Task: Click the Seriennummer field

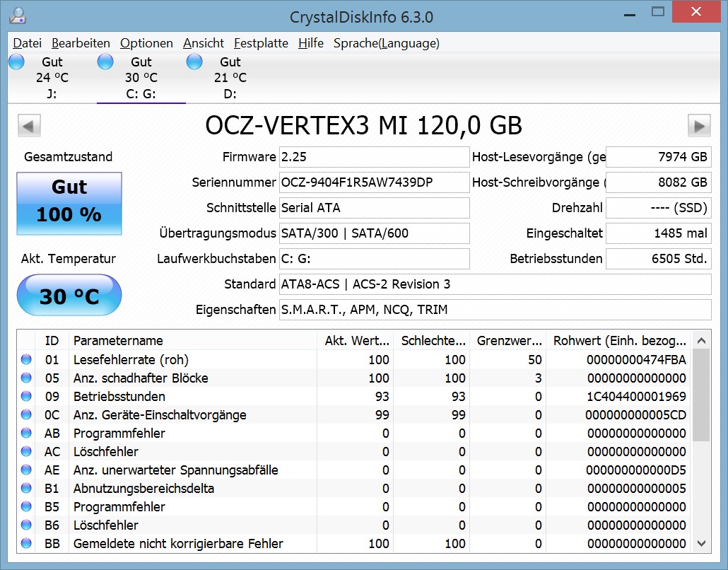Action: point(374,182)
